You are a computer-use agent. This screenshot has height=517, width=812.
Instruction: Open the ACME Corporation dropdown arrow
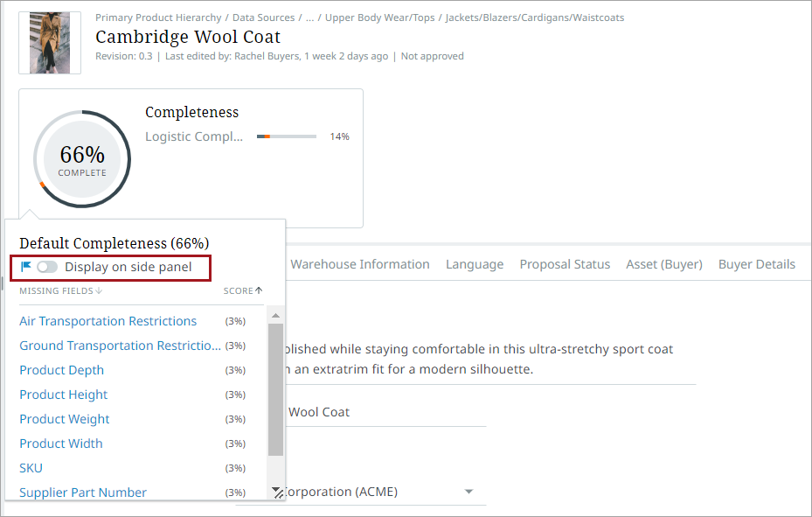tap(469, 492)
